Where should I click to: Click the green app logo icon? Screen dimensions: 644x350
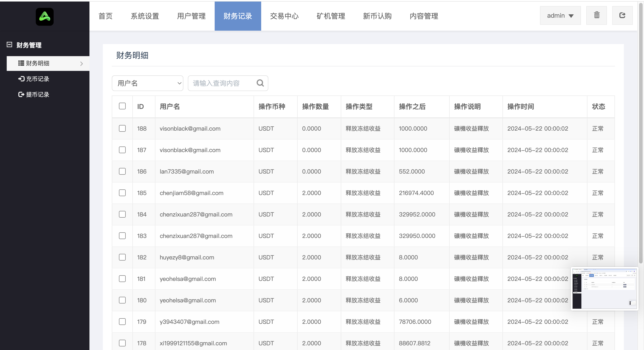[44, 17]
